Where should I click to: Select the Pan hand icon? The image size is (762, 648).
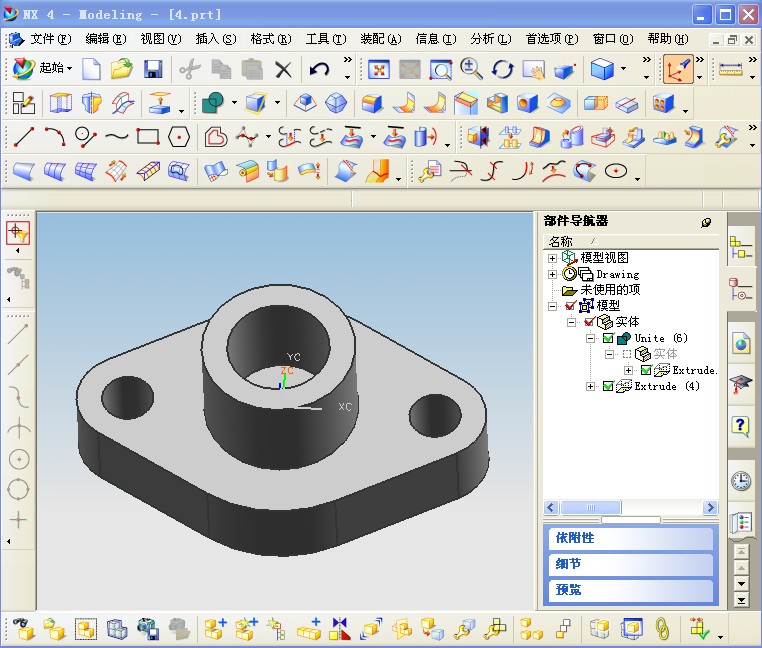coord(534,70)
